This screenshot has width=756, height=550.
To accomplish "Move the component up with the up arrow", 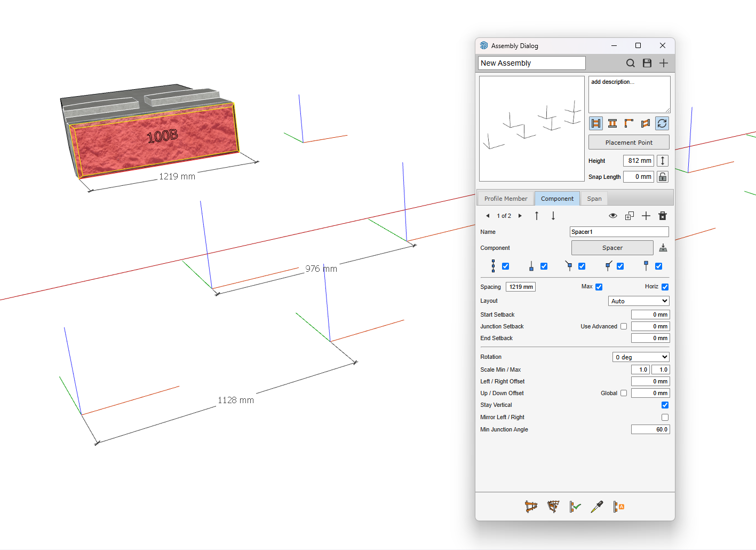I will (x=537, y=216).
